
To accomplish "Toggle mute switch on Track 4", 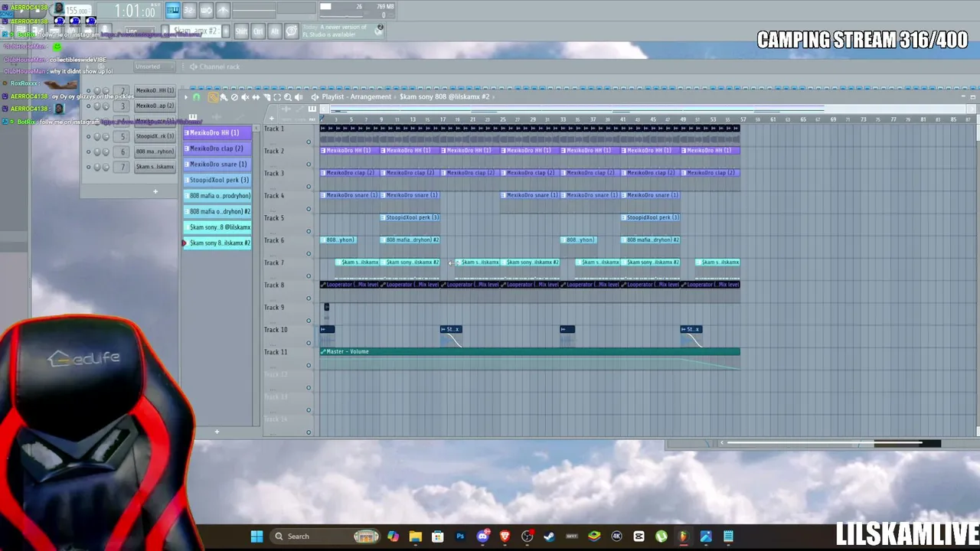I will pos(309,209).
